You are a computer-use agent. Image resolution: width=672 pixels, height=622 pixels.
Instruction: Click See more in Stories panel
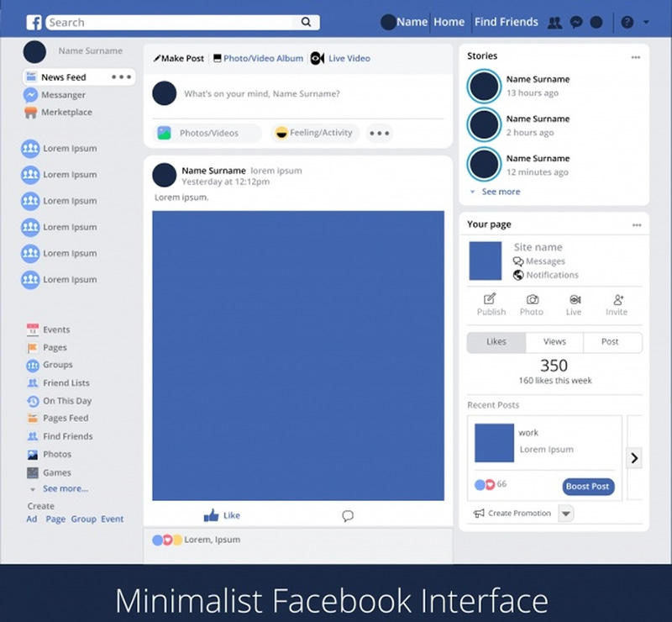coord(501,191)
